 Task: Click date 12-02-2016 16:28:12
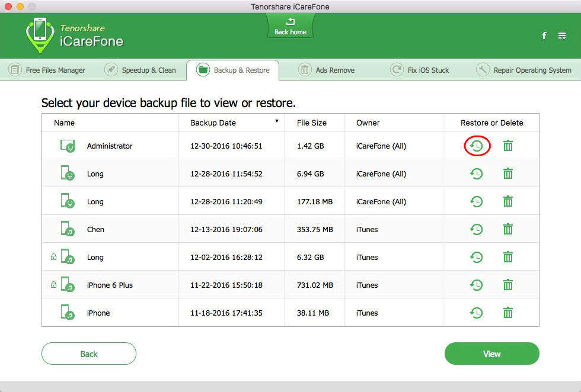coord(226,257)
